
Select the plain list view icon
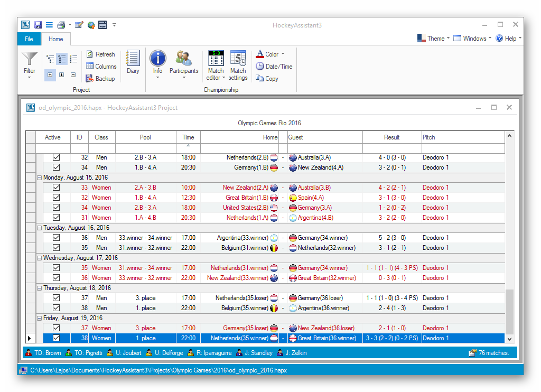(73, 59)
